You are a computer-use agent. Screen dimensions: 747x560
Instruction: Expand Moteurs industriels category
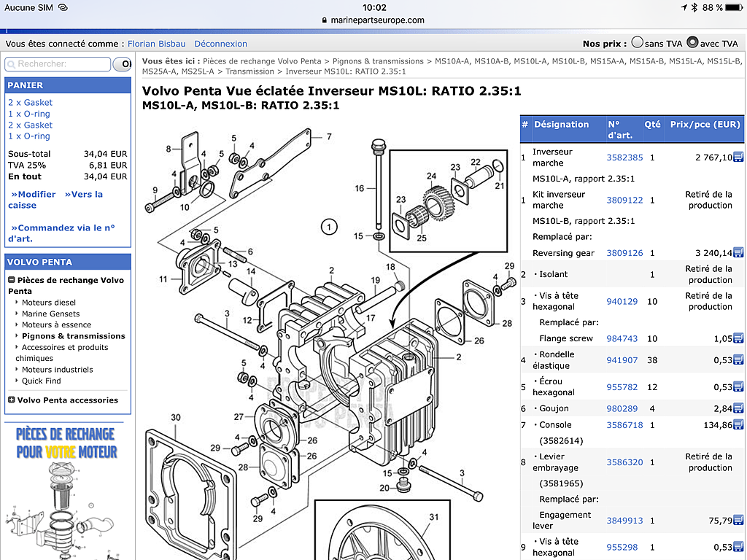[x=57, y=370]
